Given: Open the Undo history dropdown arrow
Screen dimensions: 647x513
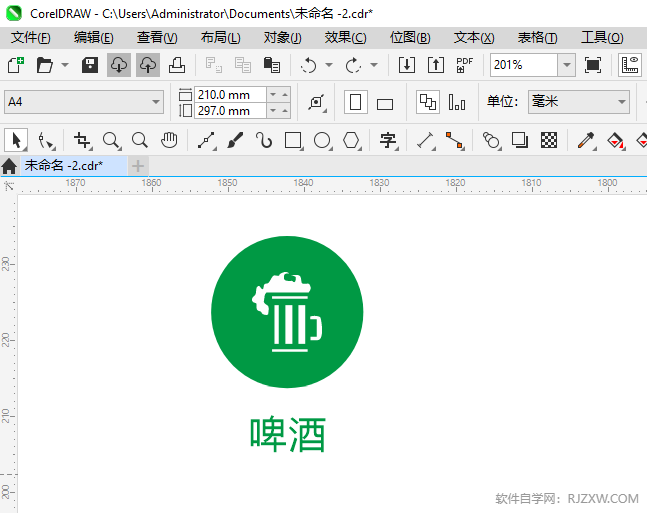Looking at the screenshot, I should click(x=329, y=65).
